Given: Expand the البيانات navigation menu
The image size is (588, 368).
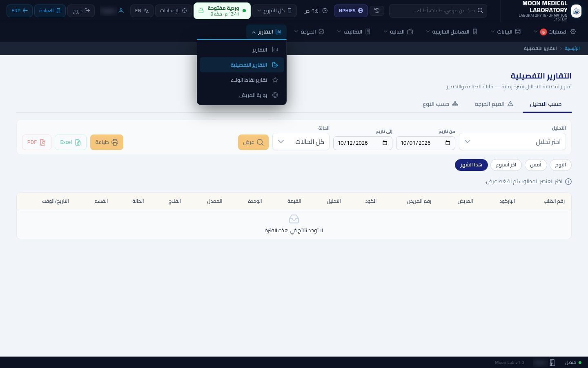Looking at the screenshot, I should click(506, 31).
